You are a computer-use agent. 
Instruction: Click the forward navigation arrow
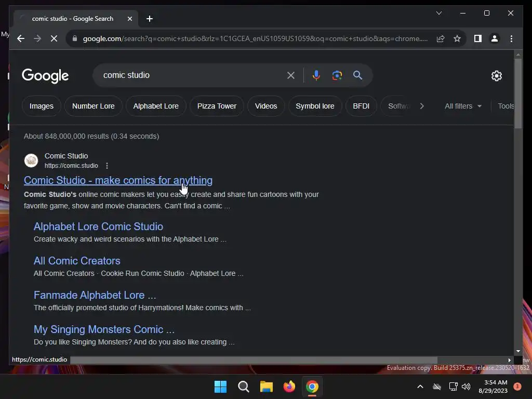point(37,38)
